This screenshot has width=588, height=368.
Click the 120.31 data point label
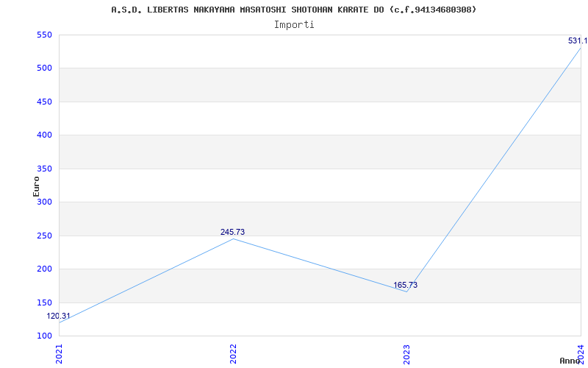(x=58, y=316)
